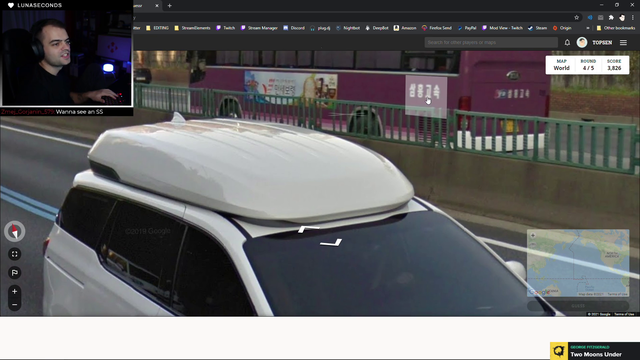Expand the Other bookmarks folder
Image resolution: width=640 pixels, height=360 pixels.
click(616, 28)
